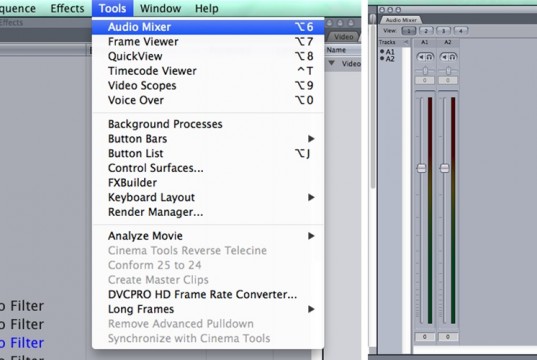Close the Tools menu via its title
This screenshot has width=537, height=360.
(112, 8)
